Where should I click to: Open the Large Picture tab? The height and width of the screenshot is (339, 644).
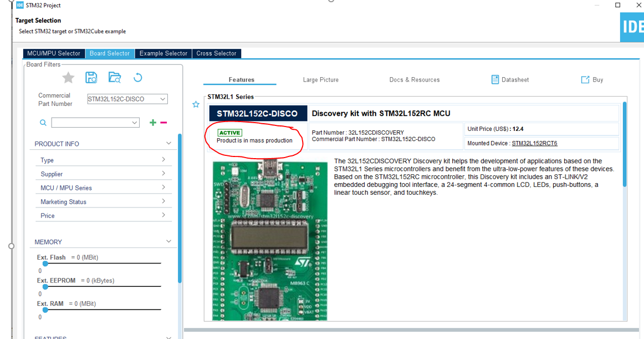[320, 79]
